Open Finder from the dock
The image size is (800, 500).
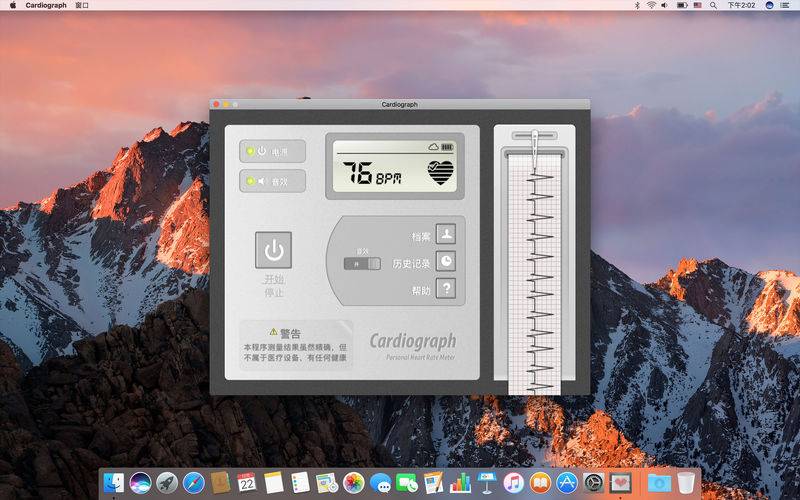(x=114, y=482)
